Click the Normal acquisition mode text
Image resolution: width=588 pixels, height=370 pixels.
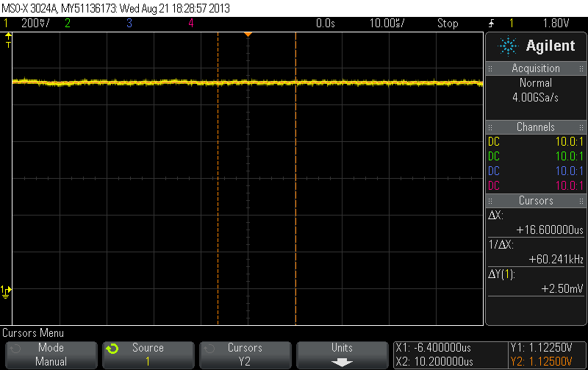coord(536,83)
